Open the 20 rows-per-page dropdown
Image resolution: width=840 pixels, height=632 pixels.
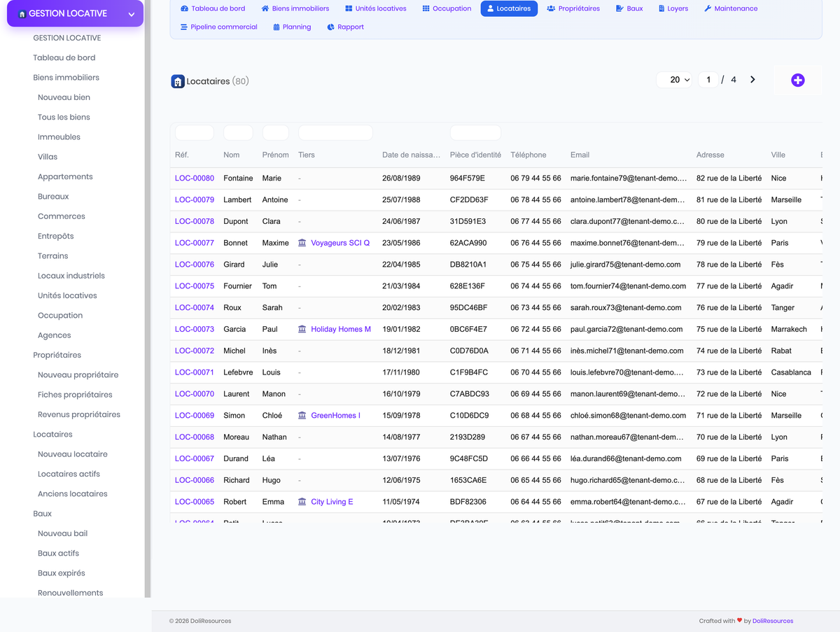tap(675, 80)
